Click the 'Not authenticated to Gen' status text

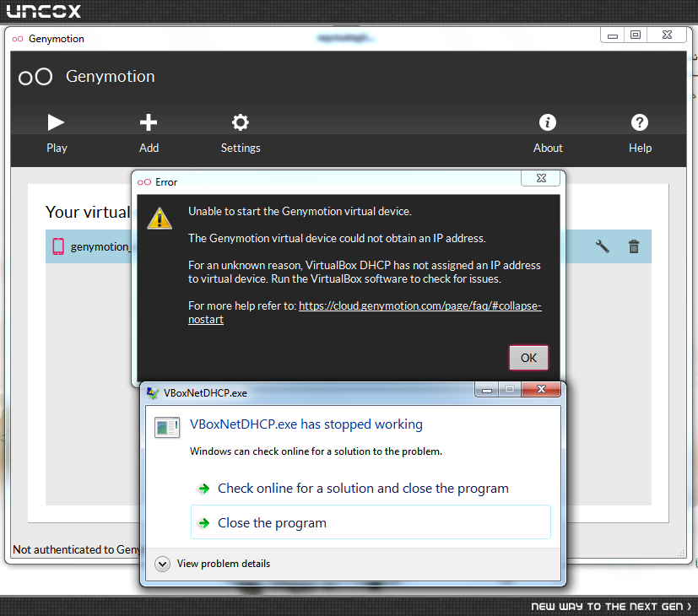click(x=76, y=549)
